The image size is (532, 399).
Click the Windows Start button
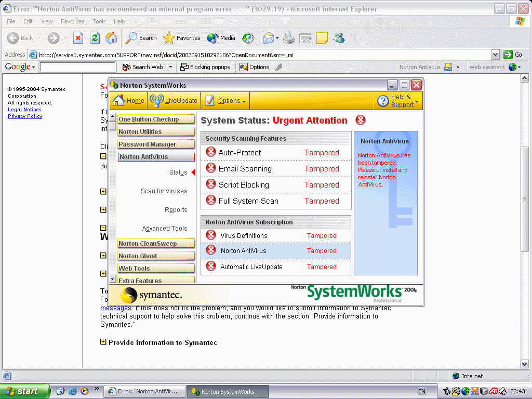(x=25, y=391)
